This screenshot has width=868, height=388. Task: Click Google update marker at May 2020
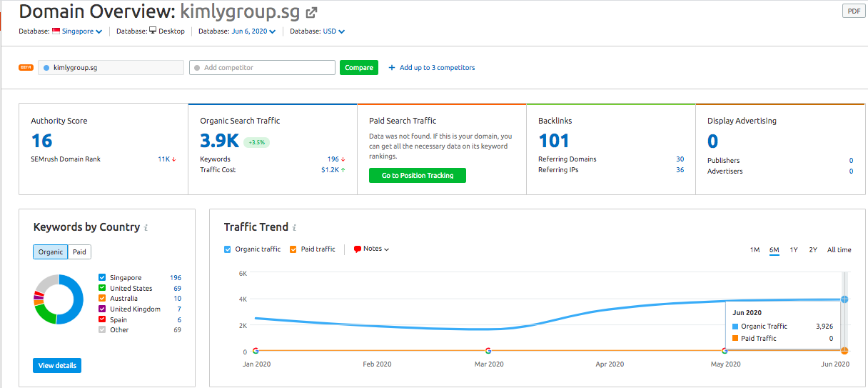click(725, 351)
